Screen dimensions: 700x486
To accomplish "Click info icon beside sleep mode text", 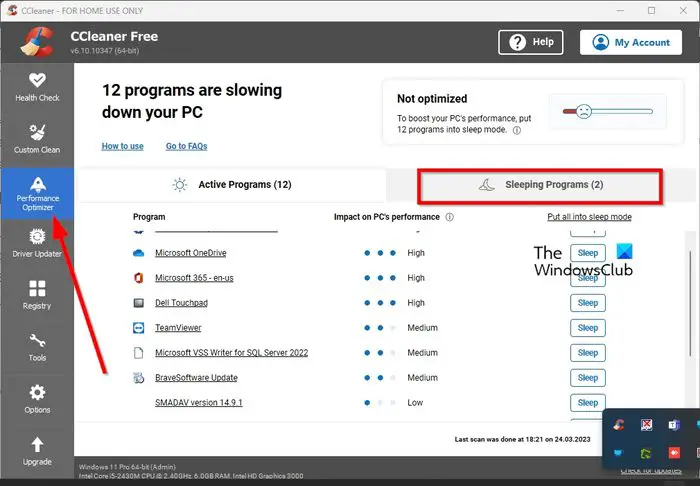I will [x=517, y=130].
